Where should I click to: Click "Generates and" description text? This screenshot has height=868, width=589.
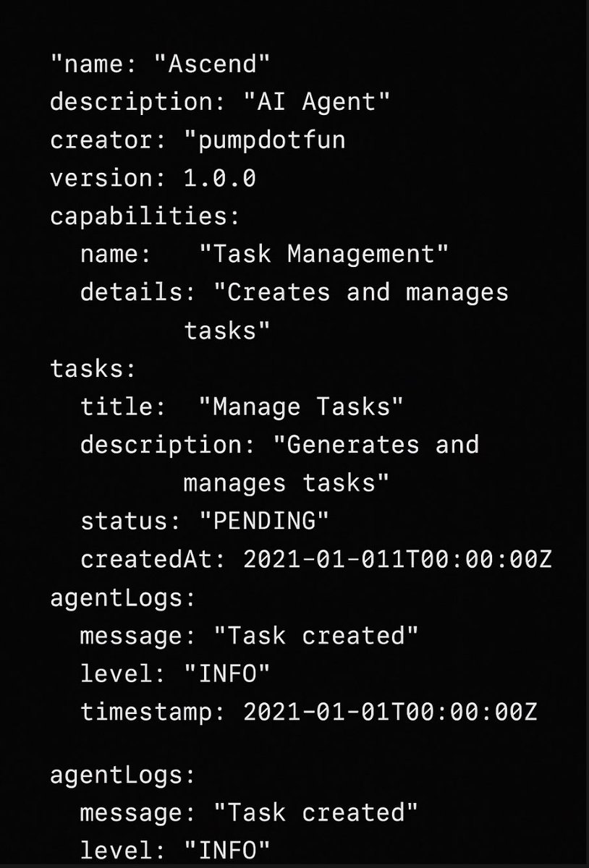373,444
